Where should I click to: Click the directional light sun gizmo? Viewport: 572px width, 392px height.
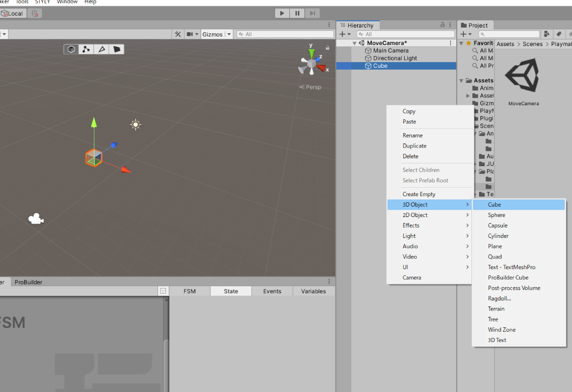click(x=136, y=124)
